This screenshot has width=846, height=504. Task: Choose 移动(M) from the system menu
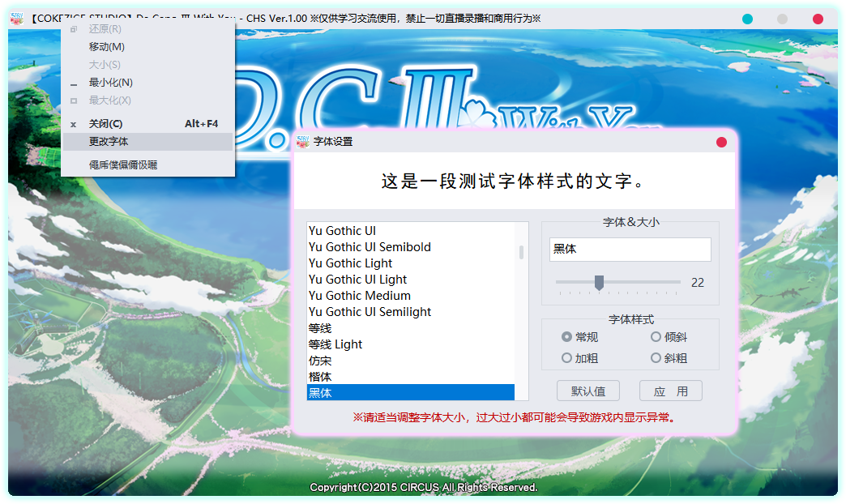pyautogui.click(x=147, y=47)
